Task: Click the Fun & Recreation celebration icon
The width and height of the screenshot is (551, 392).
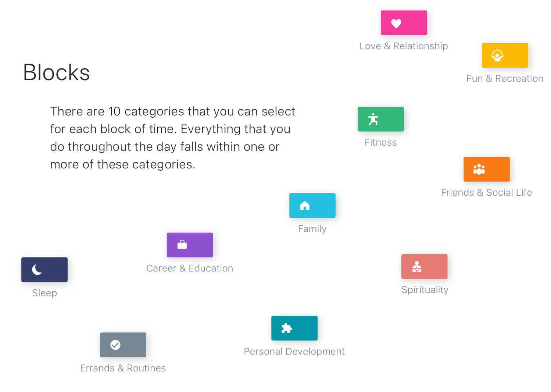Action: click(x=497, y=56)
